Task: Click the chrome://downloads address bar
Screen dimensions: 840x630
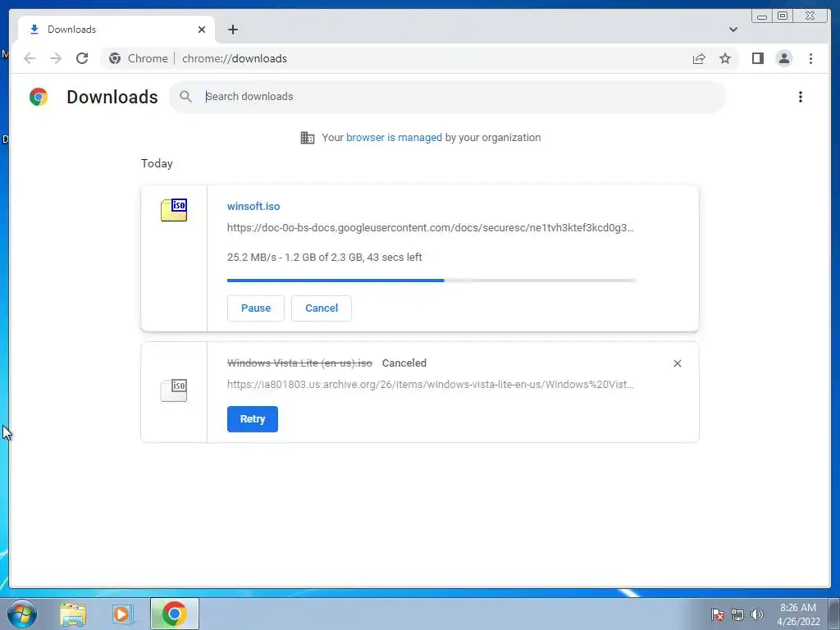Action: point(419,58)
